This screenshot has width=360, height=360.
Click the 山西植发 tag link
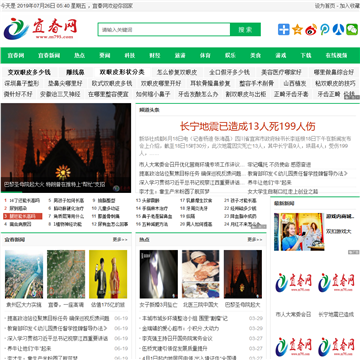(295, 83)
